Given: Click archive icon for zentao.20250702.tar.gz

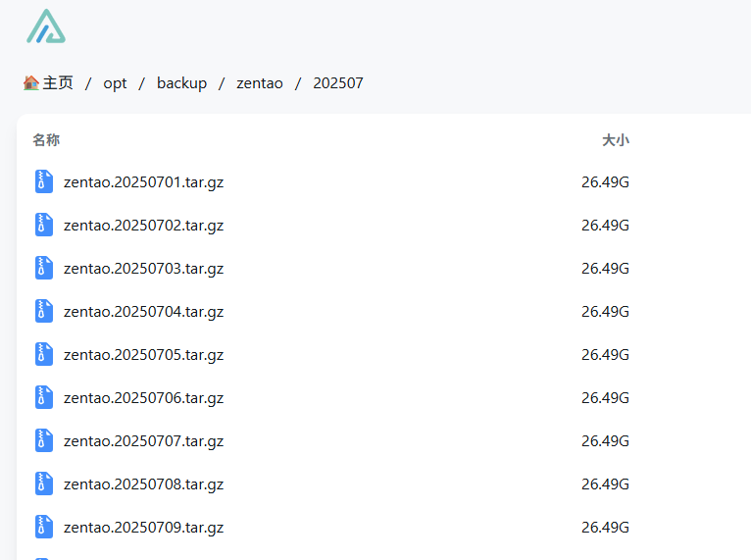Looking at the screenshot, I should [43, 225].
